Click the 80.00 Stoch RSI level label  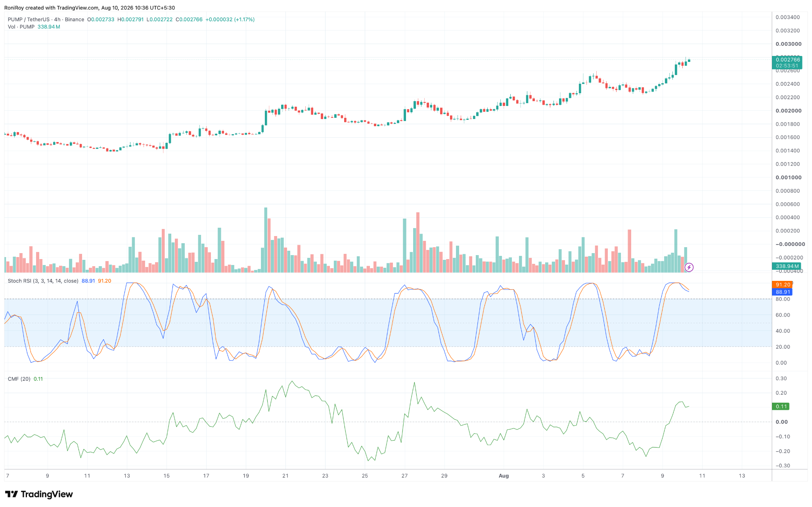[x=783, y=299]
